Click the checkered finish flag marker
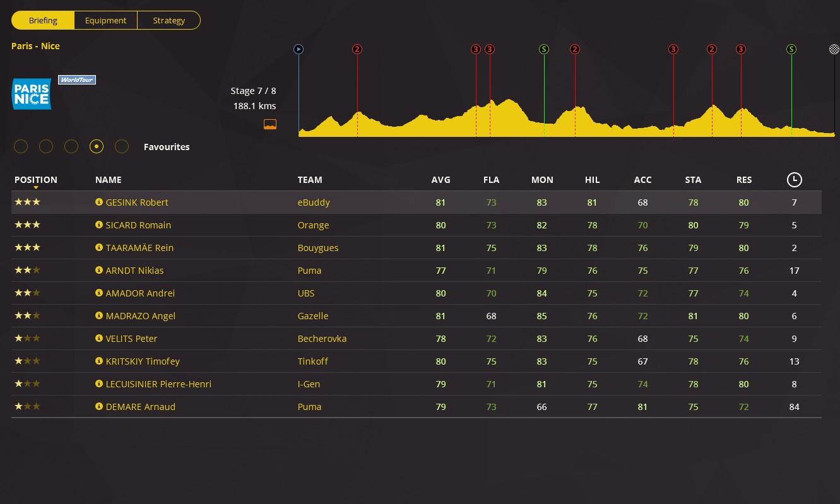This screenshot has width=840, height=504. (x=834, y=49)
